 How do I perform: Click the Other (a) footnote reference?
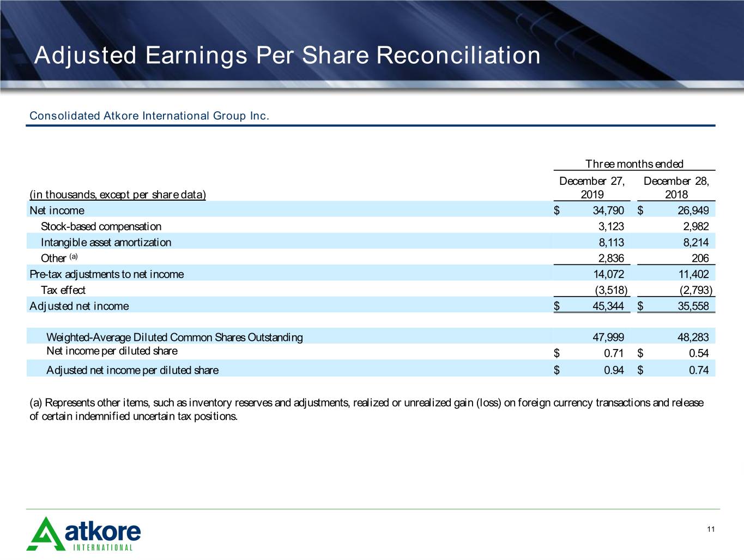73,256
